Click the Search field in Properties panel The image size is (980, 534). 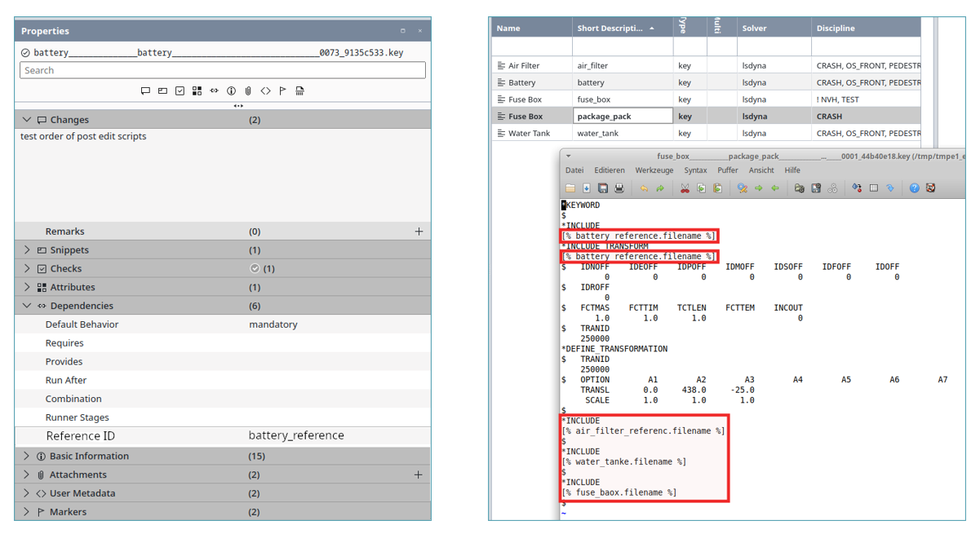point(223,70)
